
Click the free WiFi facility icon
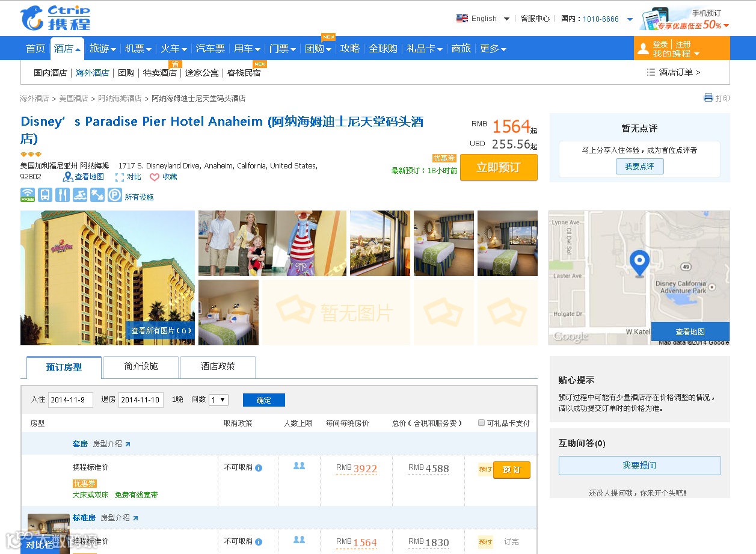pyautogui.click(x=28, y=195)
